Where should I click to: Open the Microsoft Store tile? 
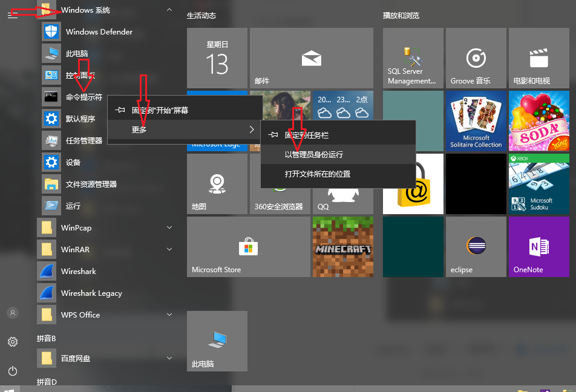(x=248, y=247)
